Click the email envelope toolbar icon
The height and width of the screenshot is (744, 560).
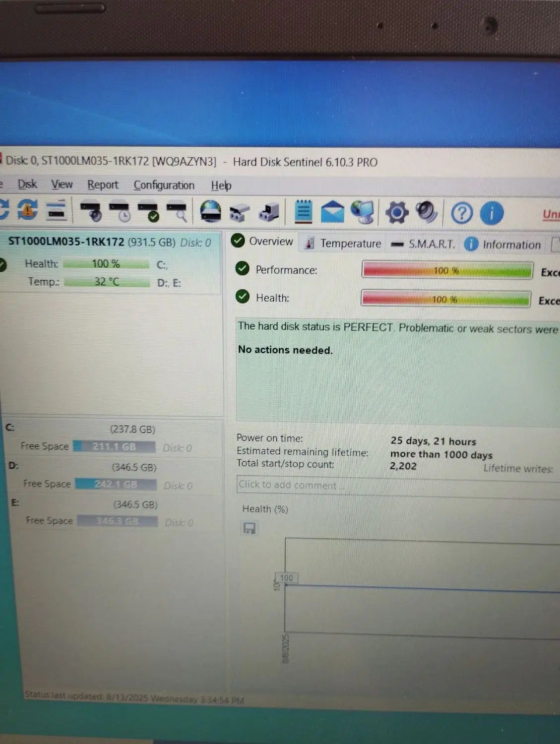[x=332, y=212]
